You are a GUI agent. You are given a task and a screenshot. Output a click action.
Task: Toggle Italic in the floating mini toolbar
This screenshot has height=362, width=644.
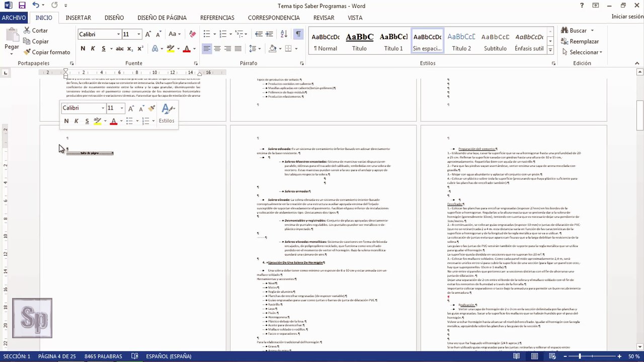click(x=76, y=121)
